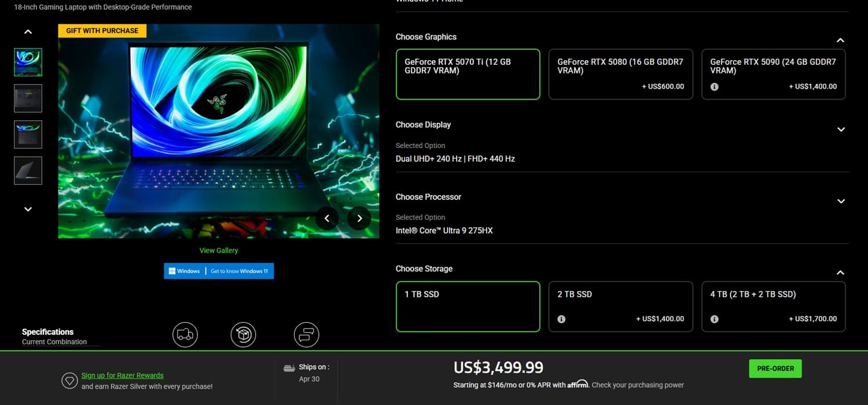Click the chat support bubbles icon
The width and height of the screenshot is (868, 405).
pyautogui.click(x=307, y=334)
